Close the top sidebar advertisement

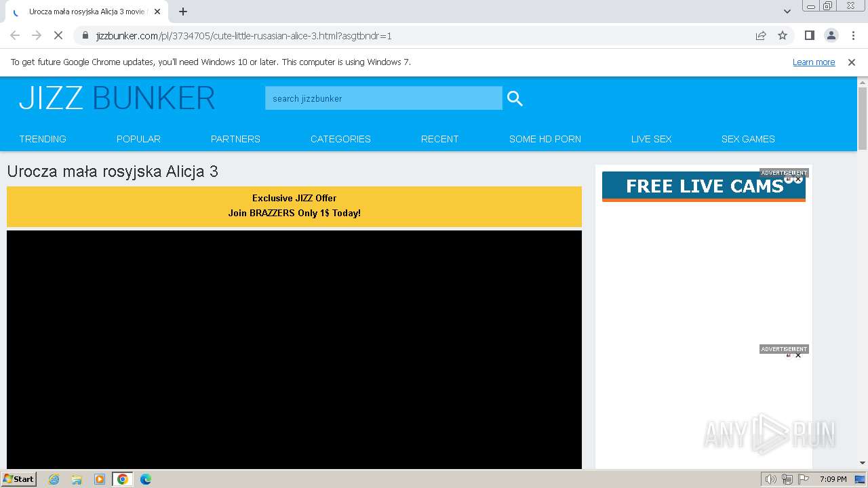point(798,180)
